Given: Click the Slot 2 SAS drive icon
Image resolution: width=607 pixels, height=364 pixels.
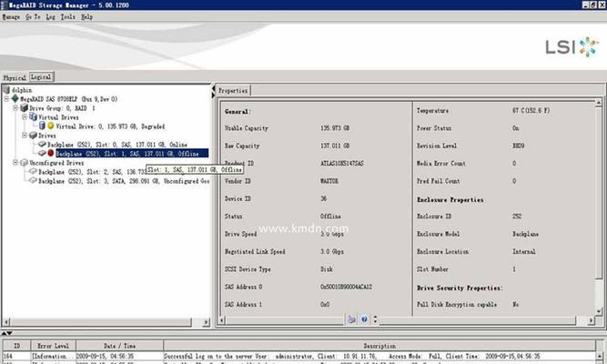Looking at the screenshot, I should pyautogui.click(x=34, y=171).
